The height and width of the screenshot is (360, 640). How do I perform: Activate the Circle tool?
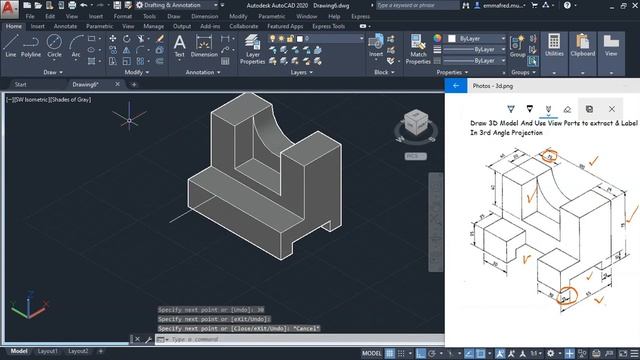pyautogui.click(x=54, y=46)
